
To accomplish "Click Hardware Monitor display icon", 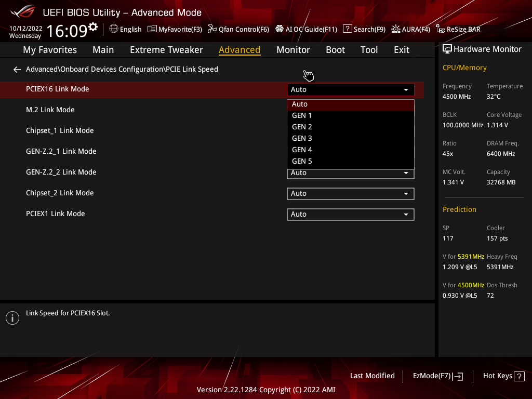I will coord(447,49).
